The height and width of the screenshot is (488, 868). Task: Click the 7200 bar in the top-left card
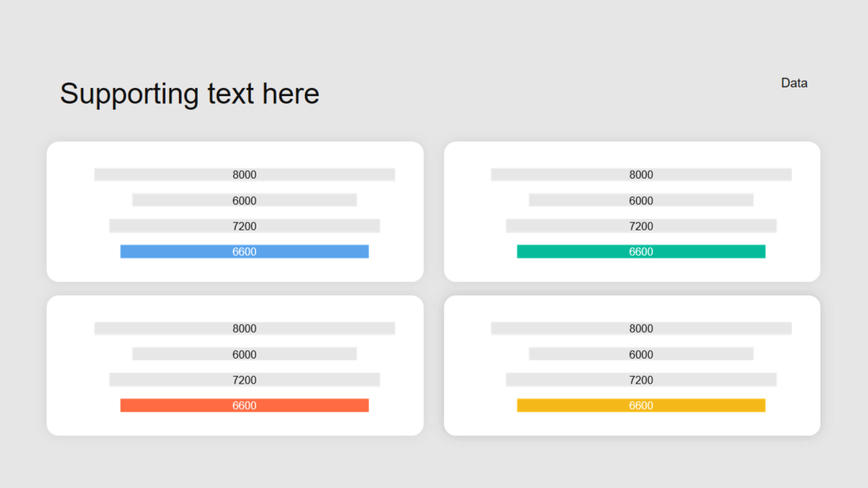[x=244, y=226]
